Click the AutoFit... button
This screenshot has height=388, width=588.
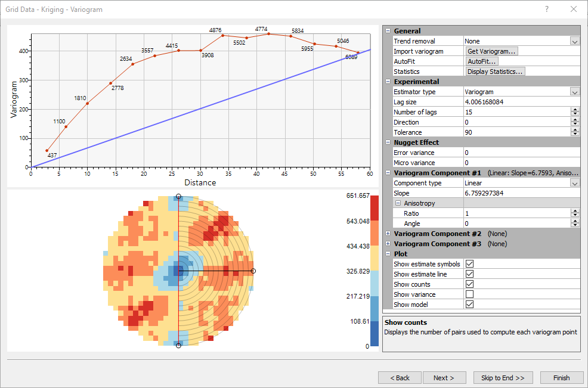pyautogui.click(x=482, y=61)
